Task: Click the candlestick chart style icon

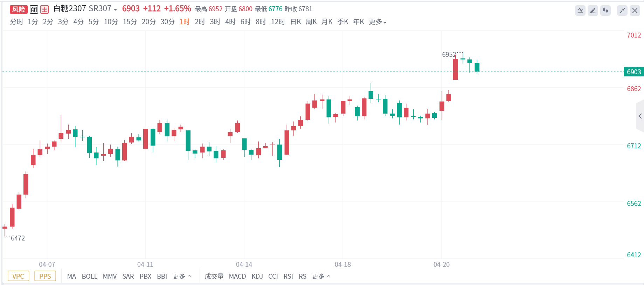Action: tap(605, 11)
